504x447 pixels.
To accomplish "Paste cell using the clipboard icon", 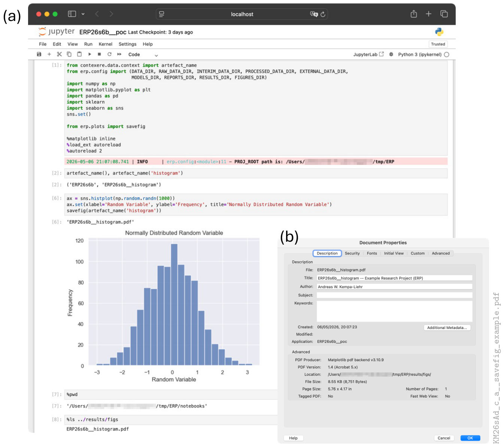I will (79, 54).
